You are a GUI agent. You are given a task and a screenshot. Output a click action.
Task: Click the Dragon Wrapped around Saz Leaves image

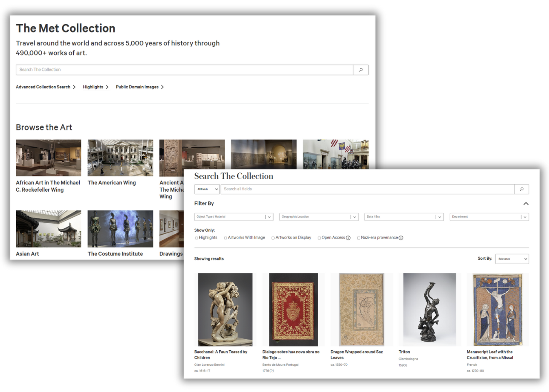[361, 310]
